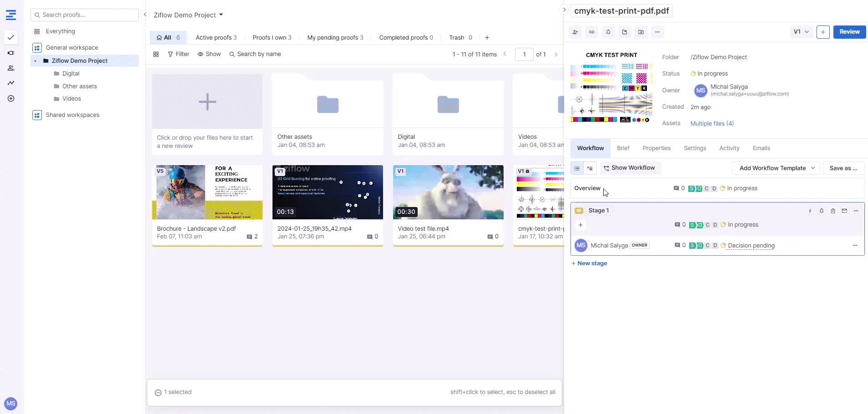Click the Search proofs input field
The width and height of the screenshot is (868, 414).
click(85, 15)
